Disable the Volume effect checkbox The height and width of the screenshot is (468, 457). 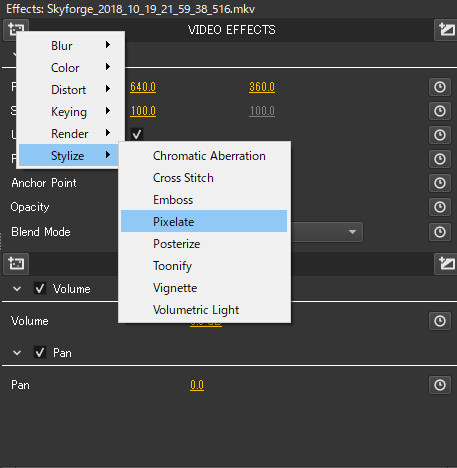pos(40,288)
